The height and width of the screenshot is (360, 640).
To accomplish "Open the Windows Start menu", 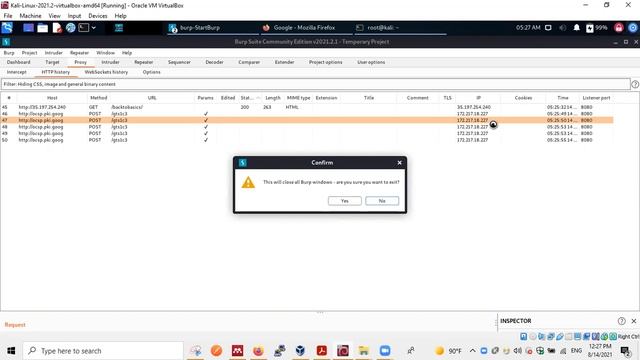I will click(11, 351).
